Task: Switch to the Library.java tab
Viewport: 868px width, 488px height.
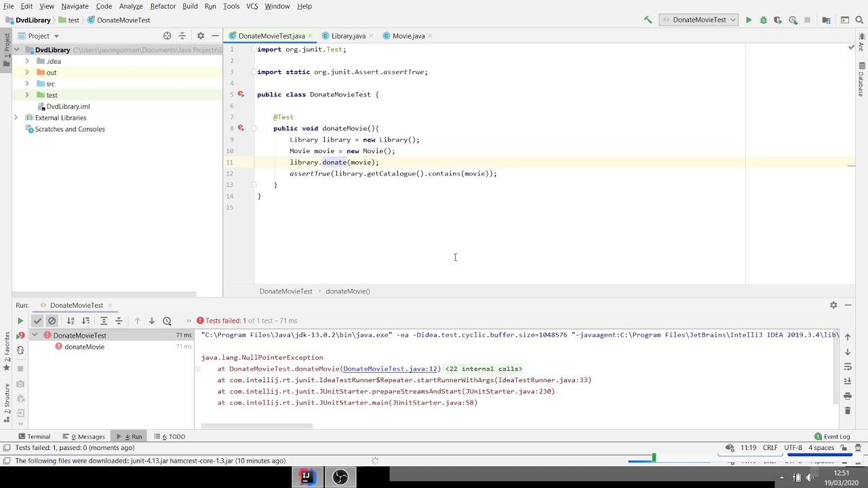Action: pos(348,36)
